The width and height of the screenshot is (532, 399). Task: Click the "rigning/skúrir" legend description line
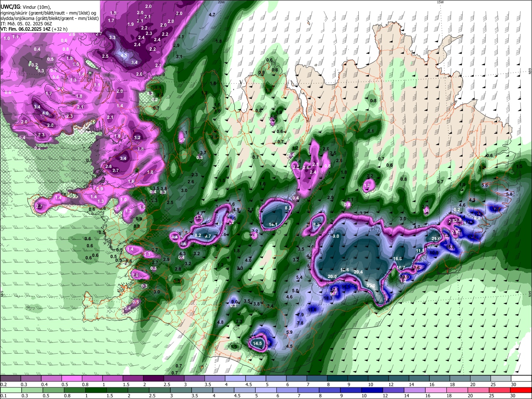pyautogui.click(x=48, y=12)
